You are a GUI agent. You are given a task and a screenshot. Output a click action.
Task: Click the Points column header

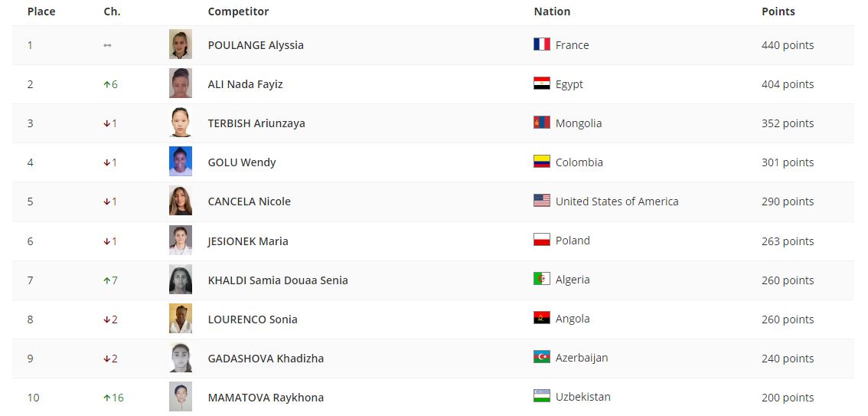(778, 11)
